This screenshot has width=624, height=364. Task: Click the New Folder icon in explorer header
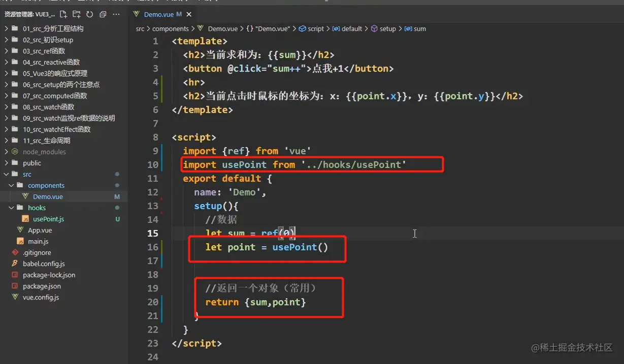pos(77,14)
